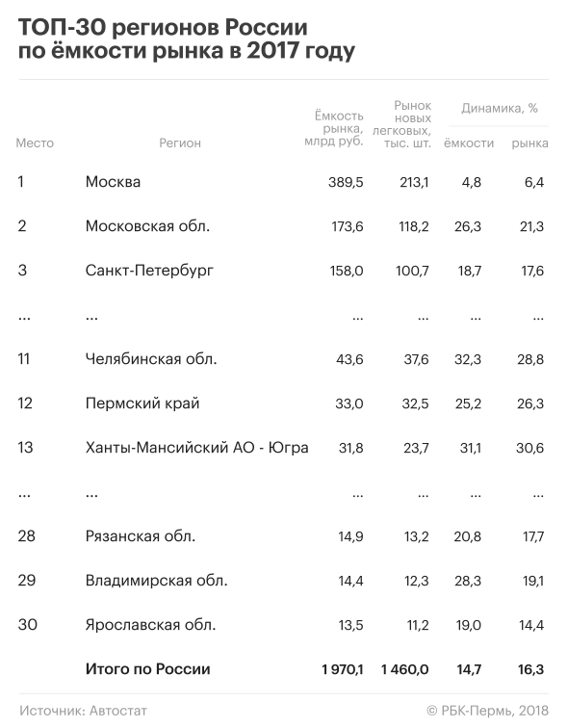Click the 'Итого по России' total row
This screenshot has height=728, width=568.
(x=284, y=669)
